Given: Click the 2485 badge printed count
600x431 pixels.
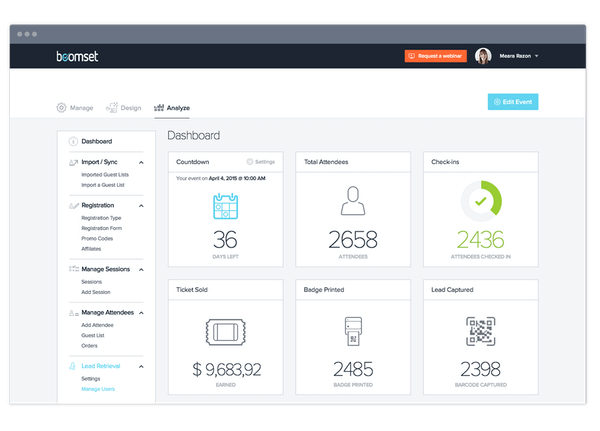Looking at the screenshot, I should pyautogui.click(x=353, y=369).
